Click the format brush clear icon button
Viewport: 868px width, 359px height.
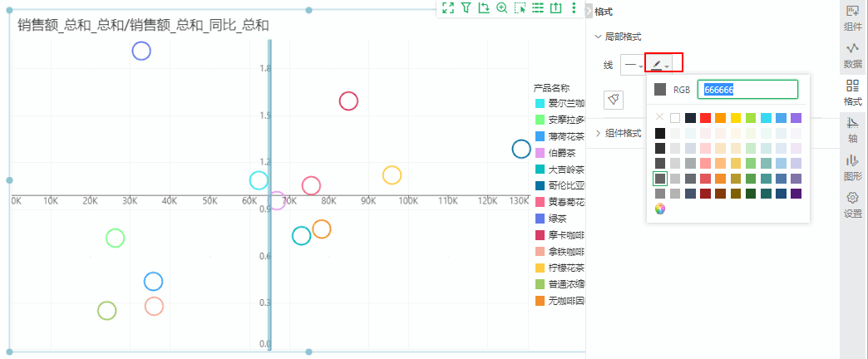(x=614, y=99)
